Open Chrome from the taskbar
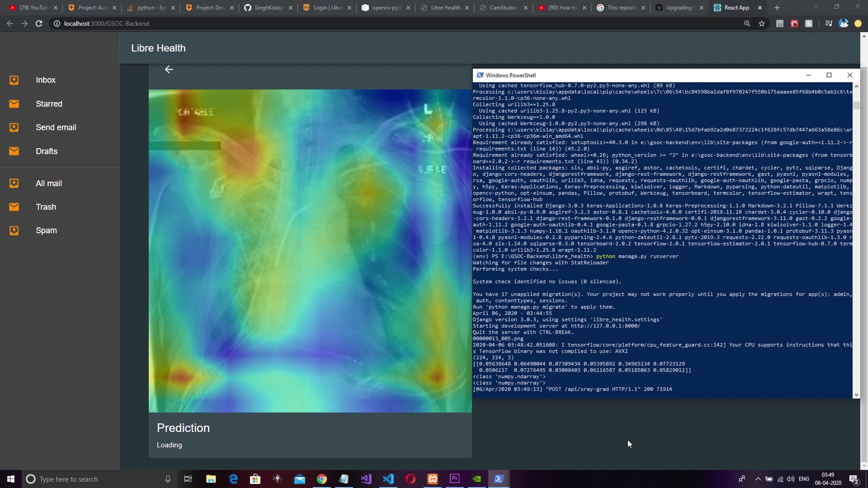The image size is (868, 488). [x=322, y=479]
